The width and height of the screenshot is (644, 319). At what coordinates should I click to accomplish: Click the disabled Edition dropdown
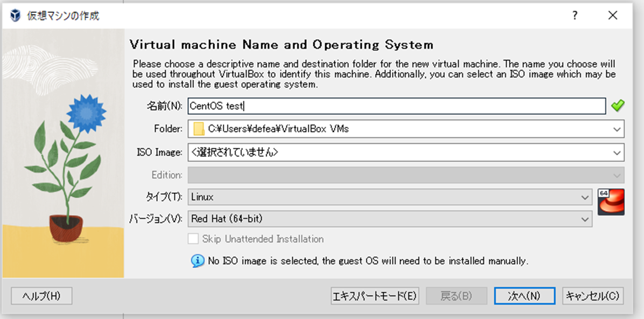405,175
